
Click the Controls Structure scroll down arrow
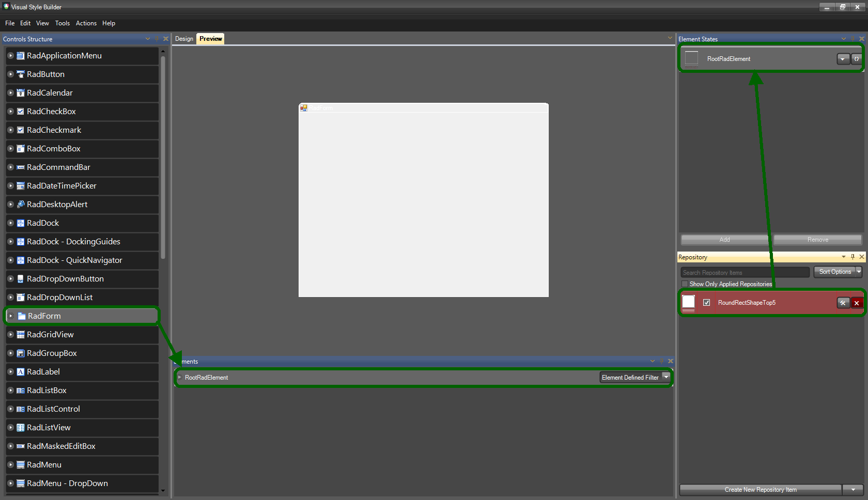pos(163,491)
